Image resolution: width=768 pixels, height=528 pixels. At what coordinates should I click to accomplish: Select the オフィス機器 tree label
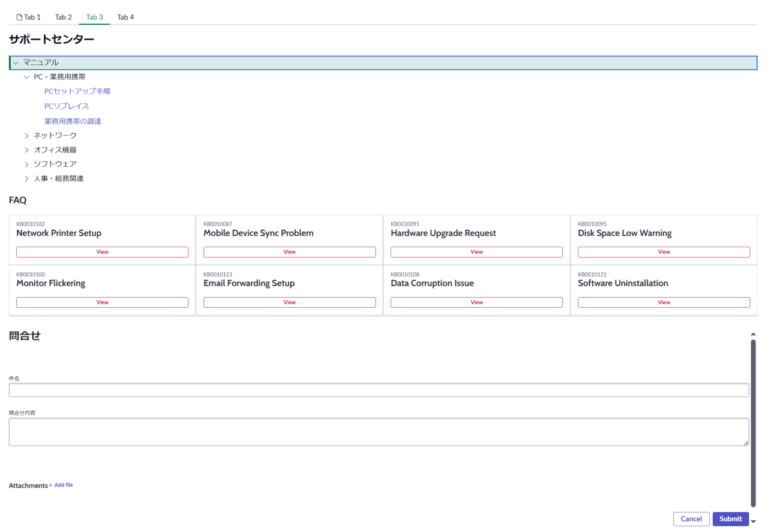click(55, 150)
